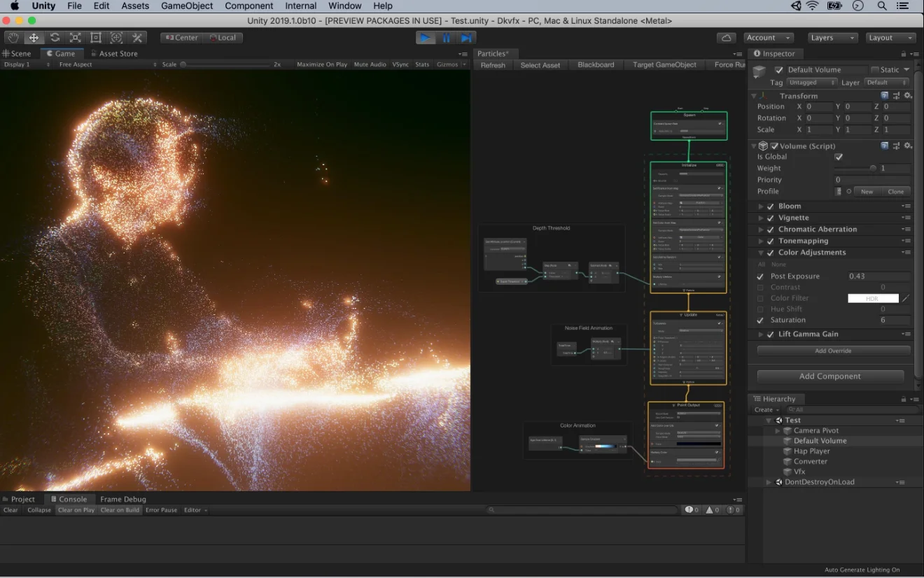Expand the Vignette section
This screenshot has height=578, width=924.
(761, 218)
